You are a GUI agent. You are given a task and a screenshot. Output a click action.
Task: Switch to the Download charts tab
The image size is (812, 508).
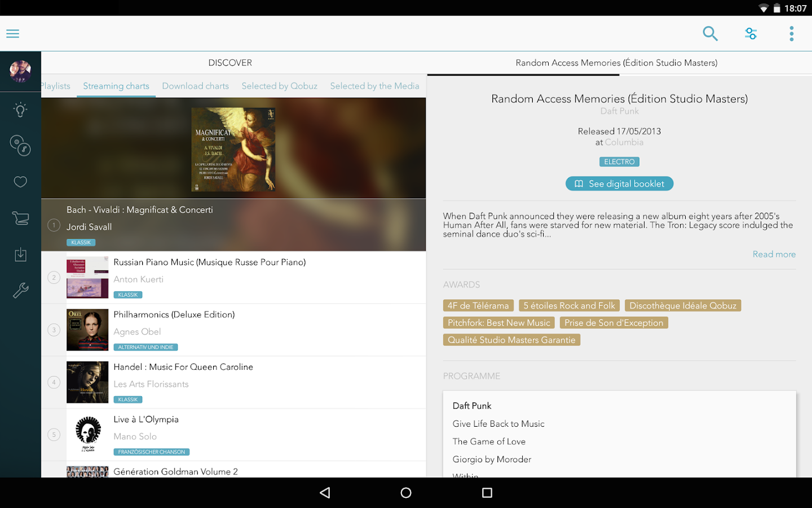point(195,86)
